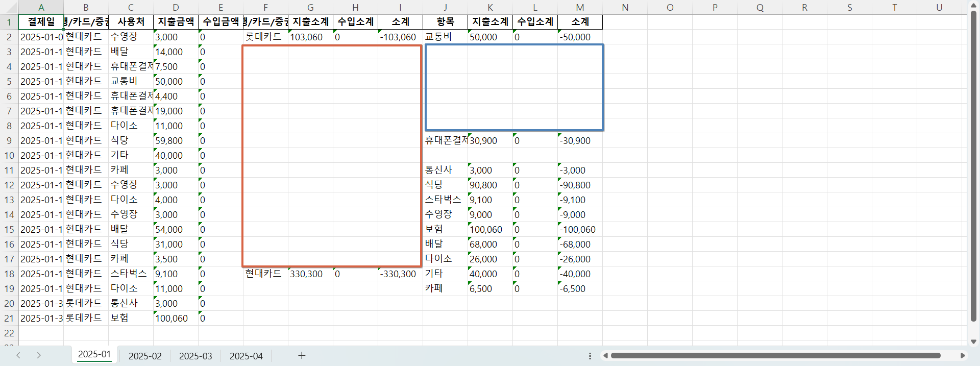Select cell showing -30,900

(580, 140)
